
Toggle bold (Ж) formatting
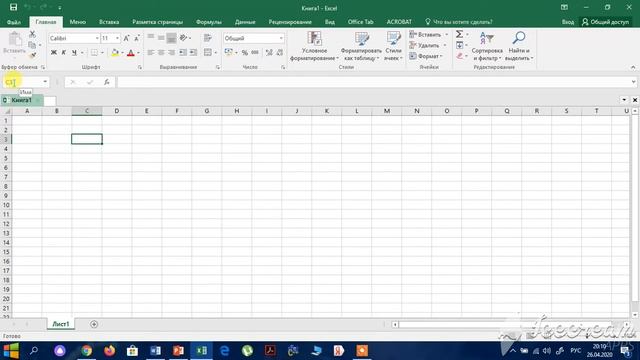coord(53,53)
